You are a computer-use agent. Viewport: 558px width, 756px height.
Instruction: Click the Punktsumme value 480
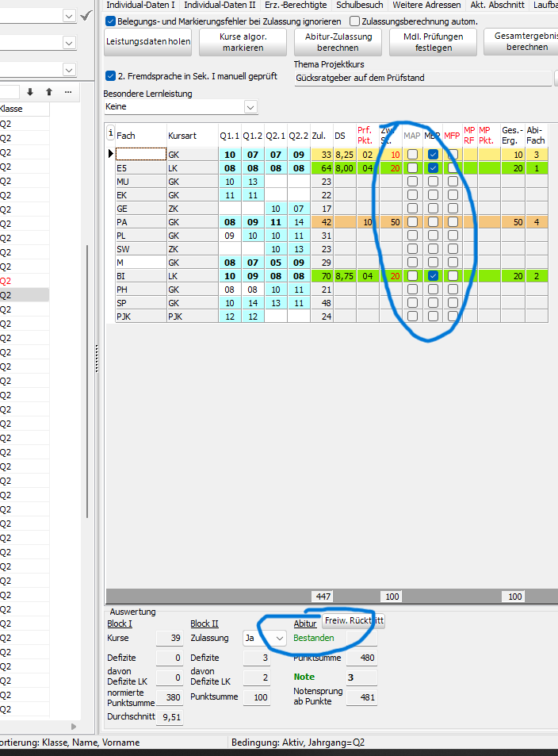pyautogui.click(x=361, y=658)
